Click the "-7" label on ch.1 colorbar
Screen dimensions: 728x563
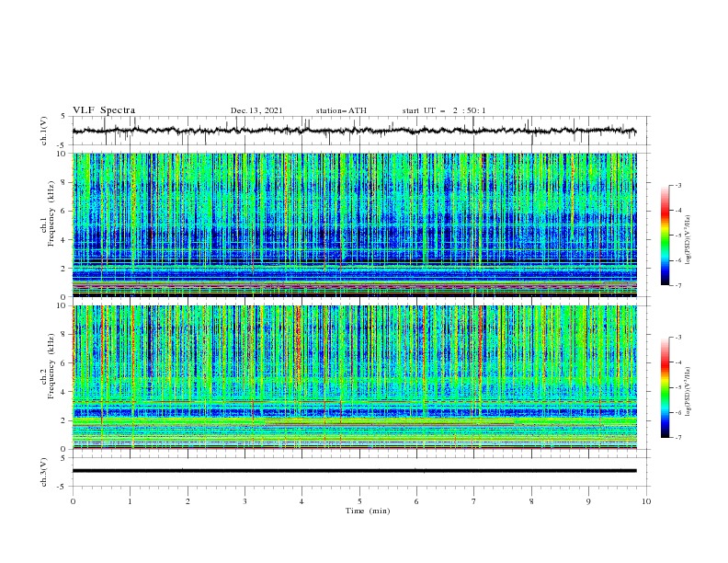[x=678, y=285]
